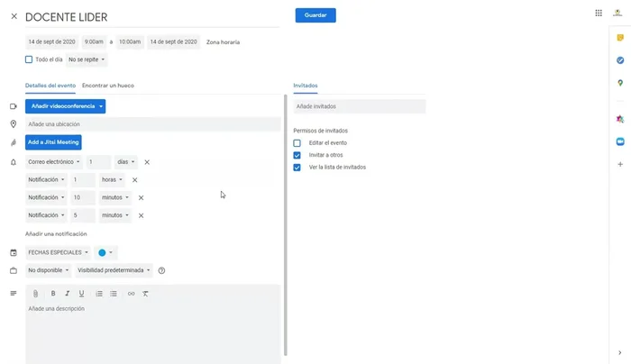Insert a link in the description
The height and width of the screenshot is (364, 631).
coord(132,294)
